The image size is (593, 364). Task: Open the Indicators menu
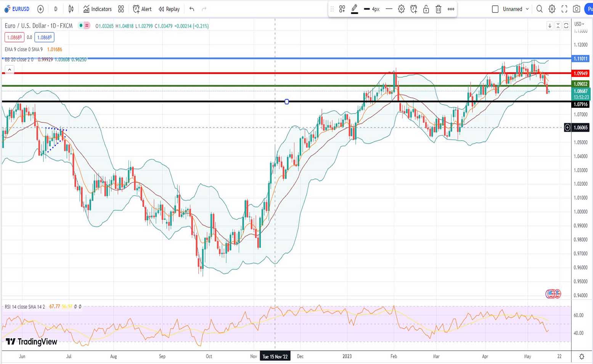coord(98,9)
